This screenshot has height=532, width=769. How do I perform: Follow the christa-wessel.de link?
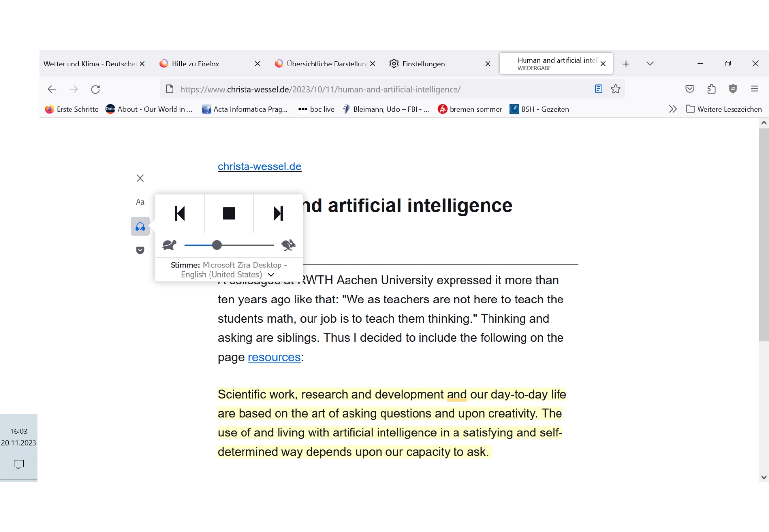coord(260,166)
